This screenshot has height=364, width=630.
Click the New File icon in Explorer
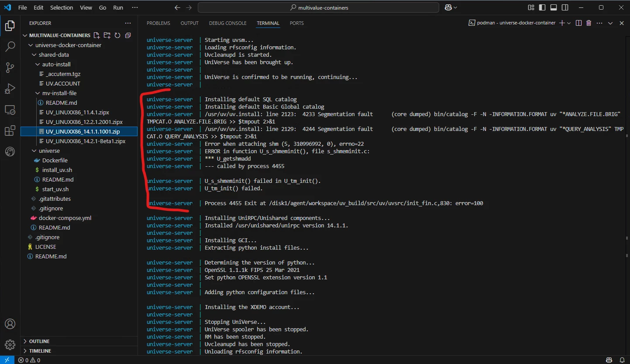click(96, 35)
